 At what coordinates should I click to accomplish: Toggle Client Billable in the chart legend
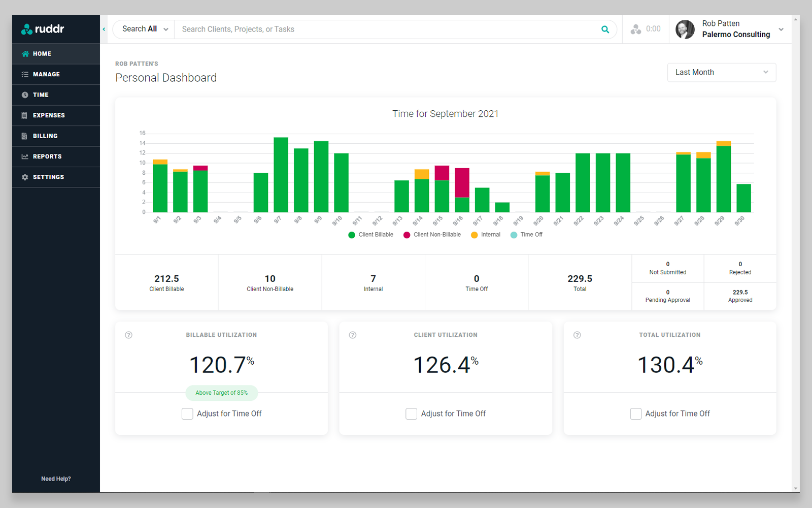[370, 235]
